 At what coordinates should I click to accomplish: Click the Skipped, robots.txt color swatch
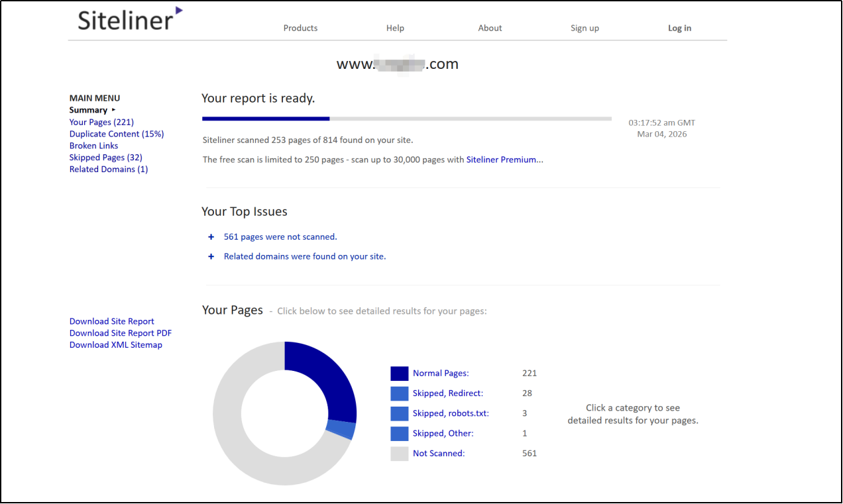[399, 413]
